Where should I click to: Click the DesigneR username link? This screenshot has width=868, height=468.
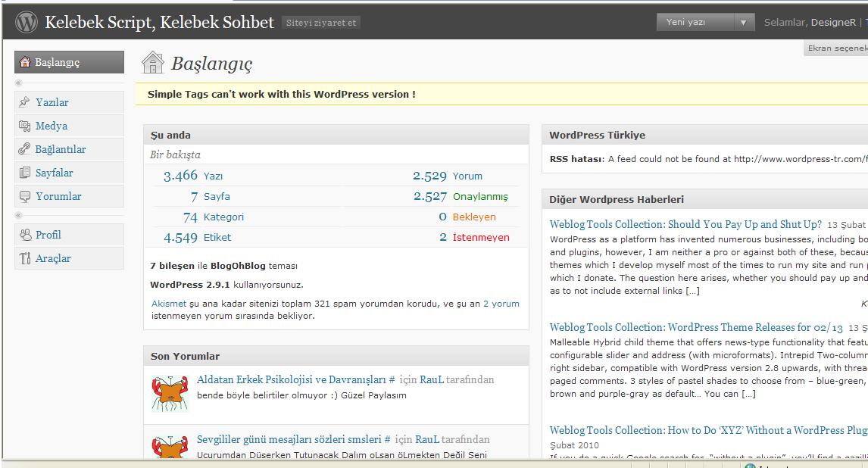(833, 22)
